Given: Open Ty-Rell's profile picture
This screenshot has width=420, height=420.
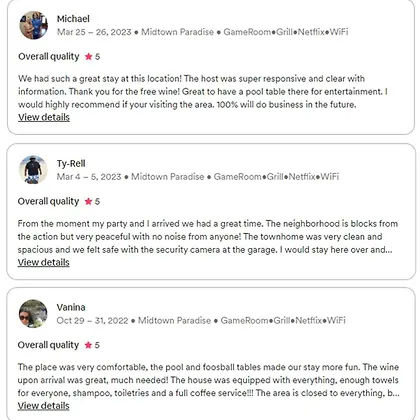Looking at the screenshot, I should point(33,170).
